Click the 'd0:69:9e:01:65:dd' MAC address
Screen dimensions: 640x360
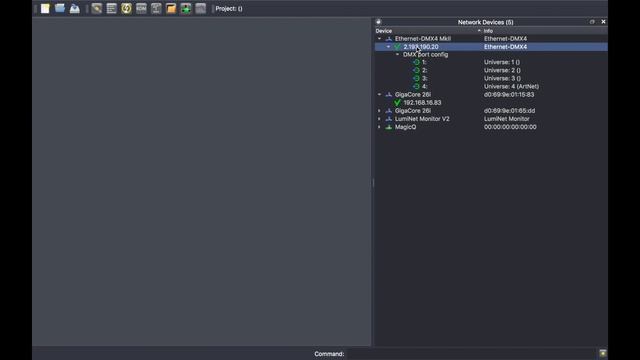pos(509,111)
